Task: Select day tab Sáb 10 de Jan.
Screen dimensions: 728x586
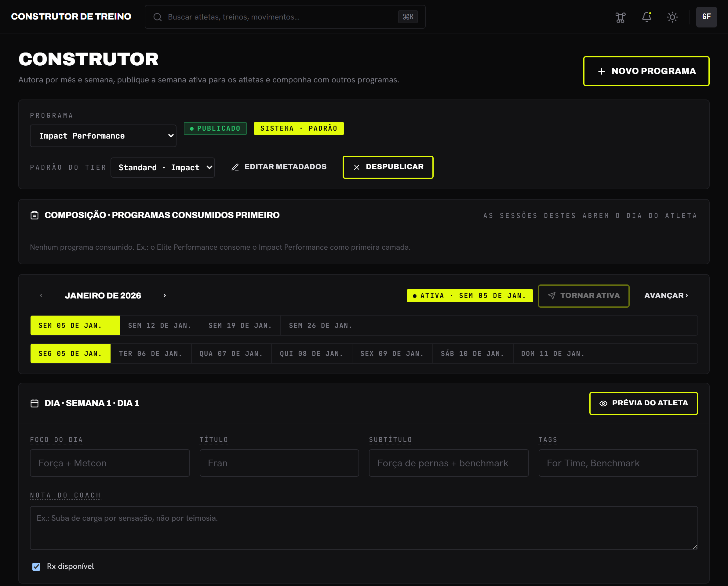Action: coord(473,353)
